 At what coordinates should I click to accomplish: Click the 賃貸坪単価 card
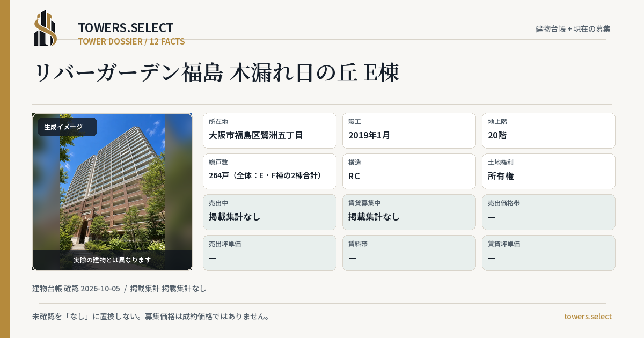coord(548,253)
